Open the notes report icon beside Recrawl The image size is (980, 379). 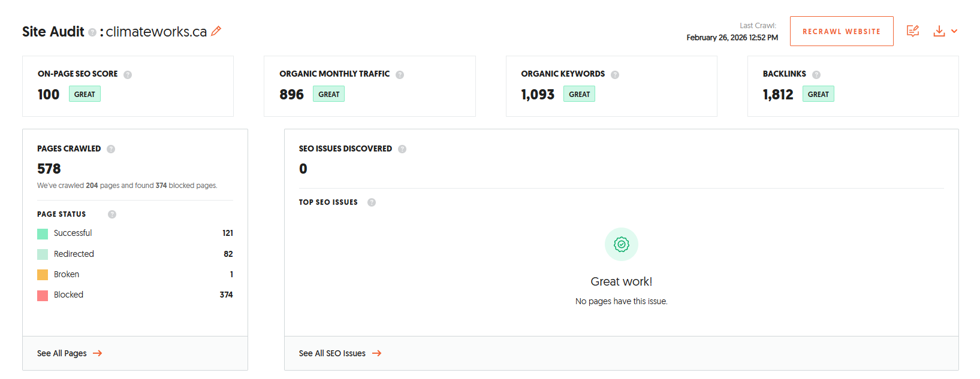912,31
